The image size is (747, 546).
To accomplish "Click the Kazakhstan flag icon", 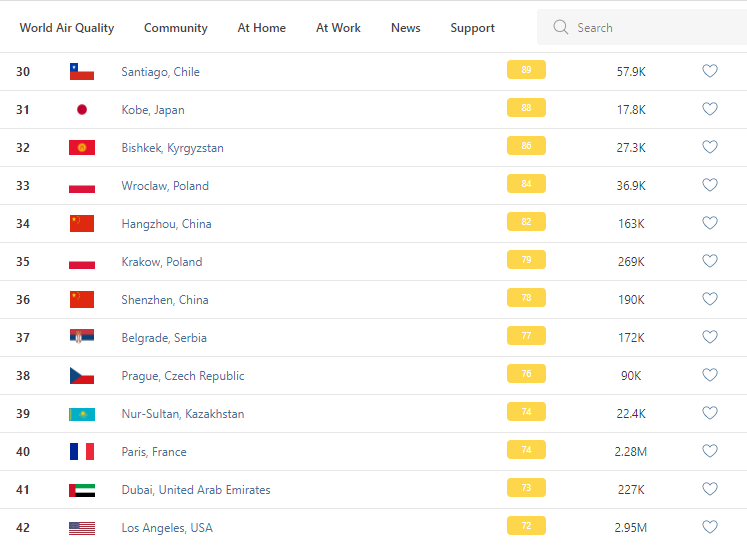I will coord(82,414).
